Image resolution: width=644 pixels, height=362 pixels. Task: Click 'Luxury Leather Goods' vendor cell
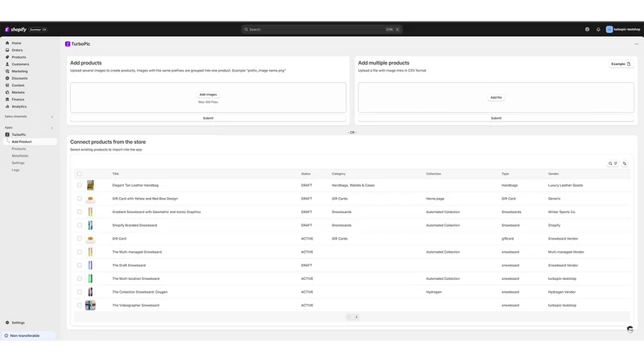565,186
